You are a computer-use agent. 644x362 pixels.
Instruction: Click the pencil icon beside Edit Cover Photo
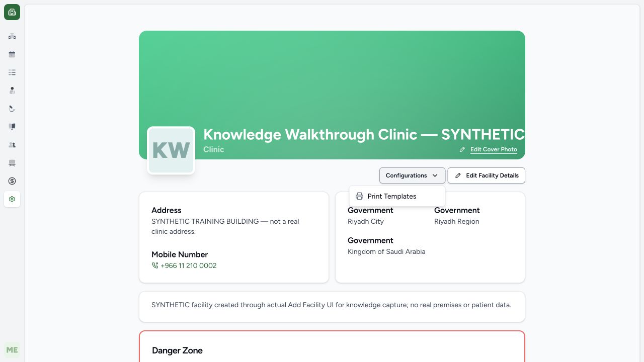coord(462,149)
